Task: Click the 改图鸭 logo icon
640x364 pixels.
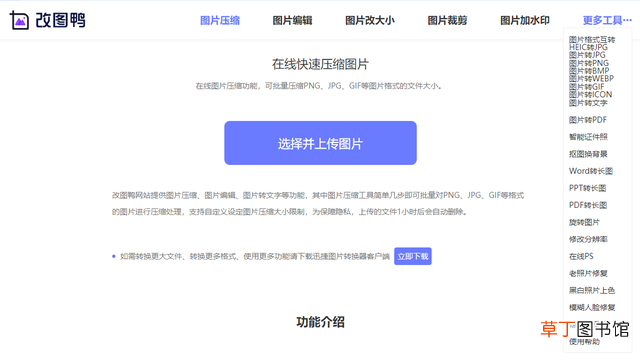Action: tap(19, 20)
